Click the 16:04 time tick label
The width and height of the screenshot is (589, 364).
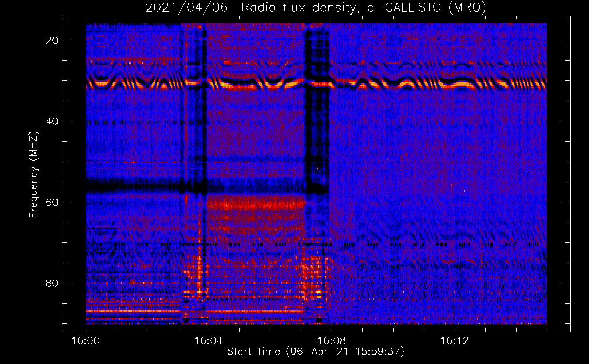pos(209,341)
